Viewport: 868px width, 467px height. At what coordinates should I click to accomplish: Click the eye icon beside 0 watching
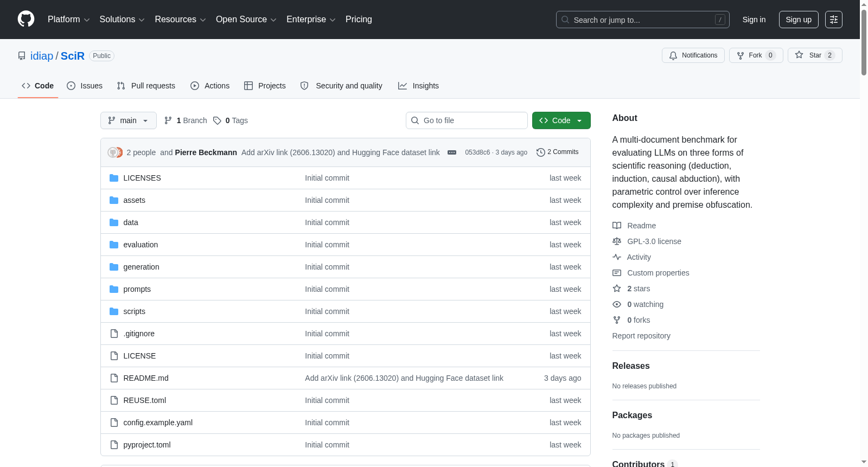(617, 304)
